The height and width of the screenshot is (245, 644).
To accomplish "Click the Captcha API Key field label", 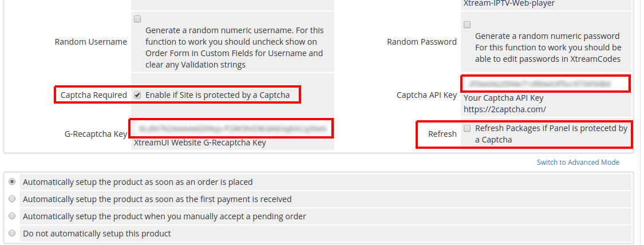I will 426,95.
